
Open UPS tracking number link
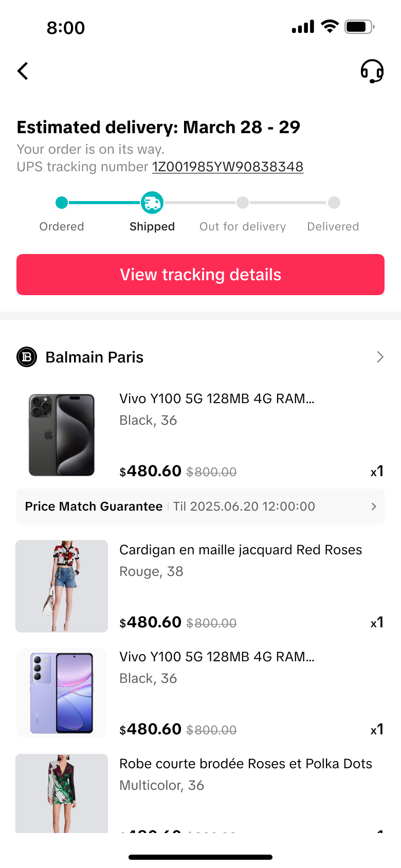(x=228, y=167)
